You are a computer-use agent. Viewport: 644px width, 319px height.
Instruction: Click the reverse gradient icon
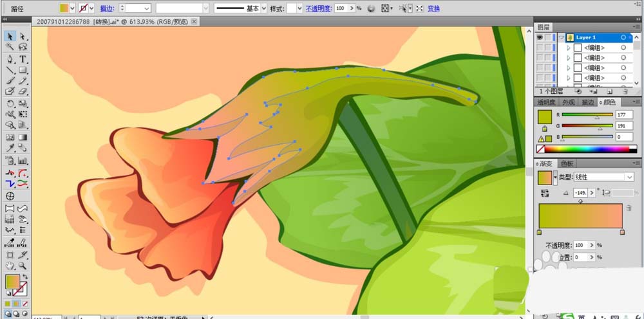pyautogui.click(x=545, y=192)
